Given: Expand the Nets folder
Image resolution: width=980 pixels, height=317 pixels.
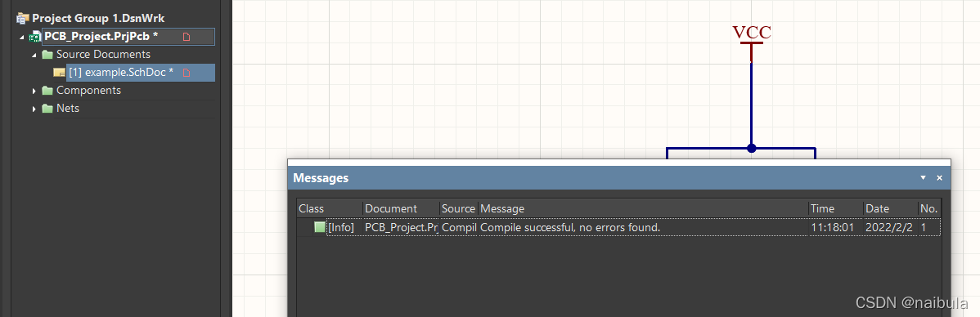Looking at the screenshot, I should click(x=34, y=109).
